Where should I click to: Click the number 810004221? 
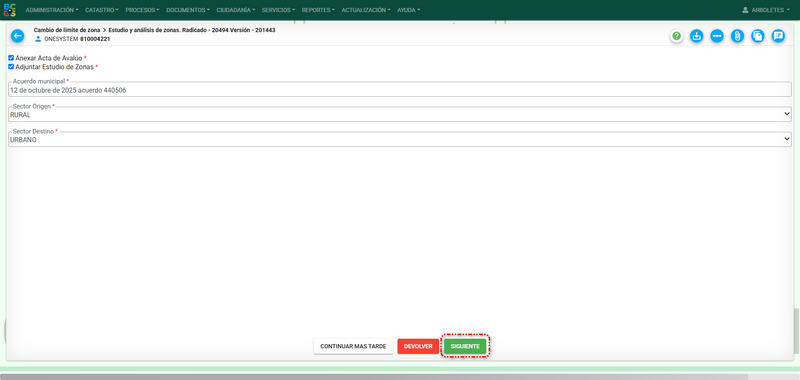pyautogui.click(x=95, y=39)
